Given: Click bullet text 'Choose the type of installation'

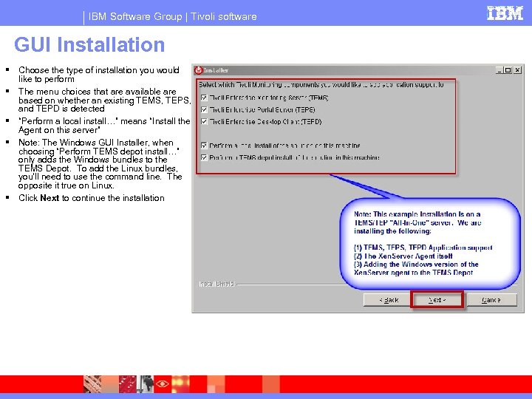Looking at the screenshot, I should pyautogui.click(x=99, y=75).
